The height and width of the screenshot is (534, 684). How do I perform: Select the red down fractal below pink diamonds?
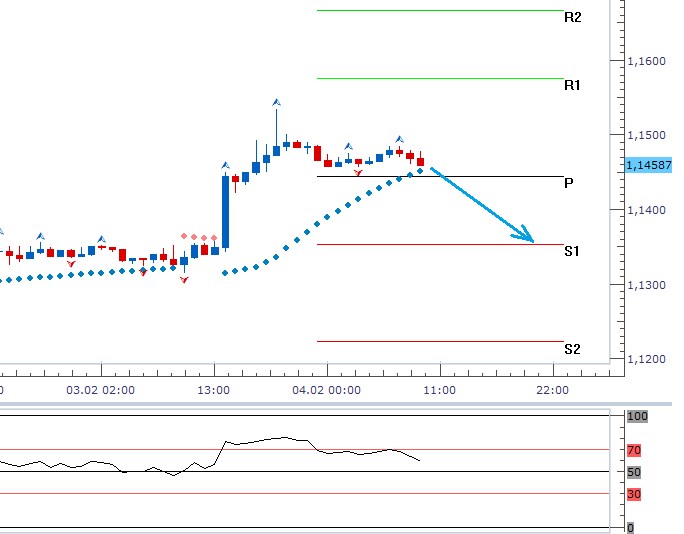click(x=184, y=280)
